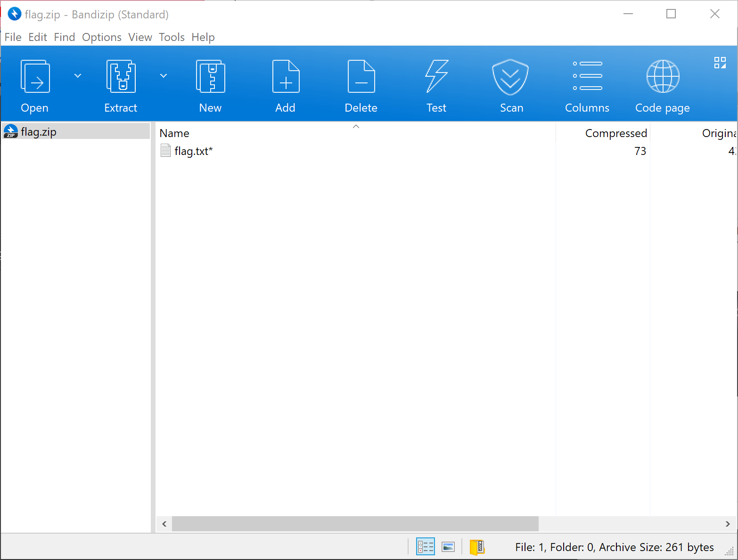738x560 pixels.
Task: Open the Tools menu
Action: (172, 37)
